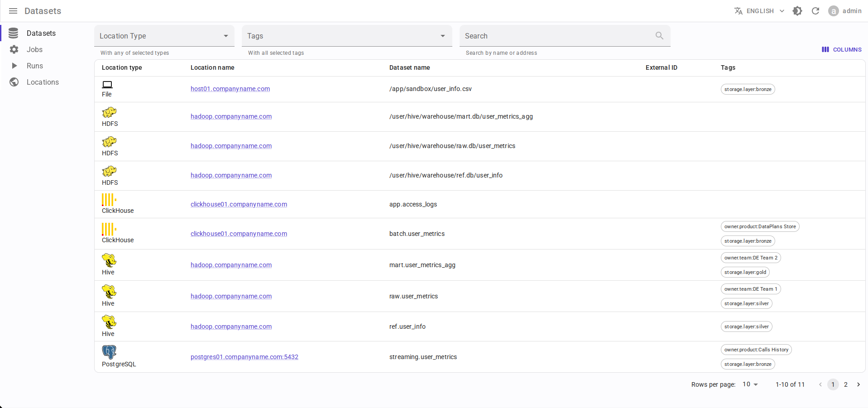Click the Tags column header
The width and height of the screenshot is (868, 408).
[728, 67]
